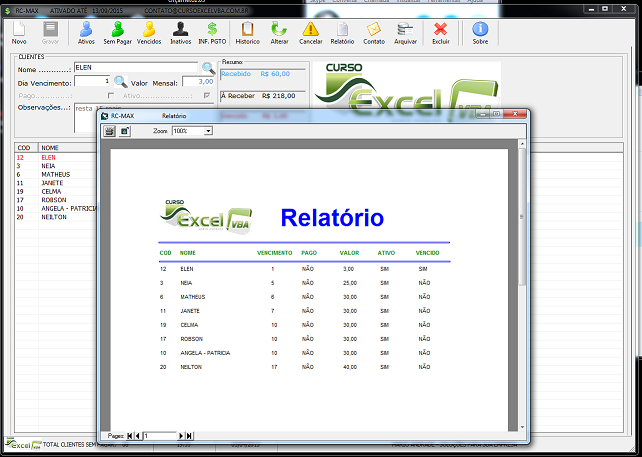Click the report vertical scrollbar

tap(522, 217)
